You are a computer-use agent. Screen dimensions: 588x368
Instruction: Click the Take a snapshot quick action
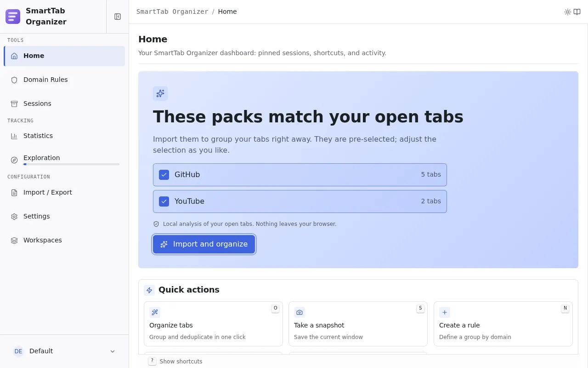[x=358, y=324]
